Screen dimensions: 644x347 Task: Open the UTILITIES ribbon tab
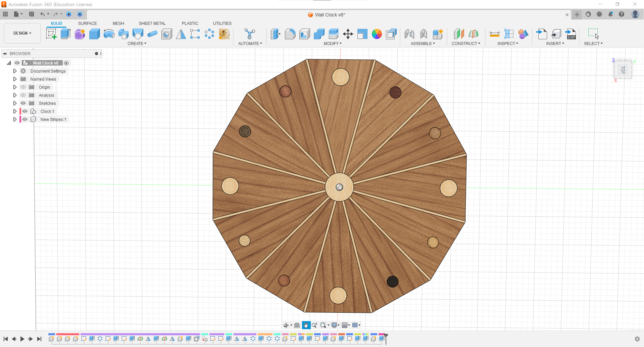222,23
